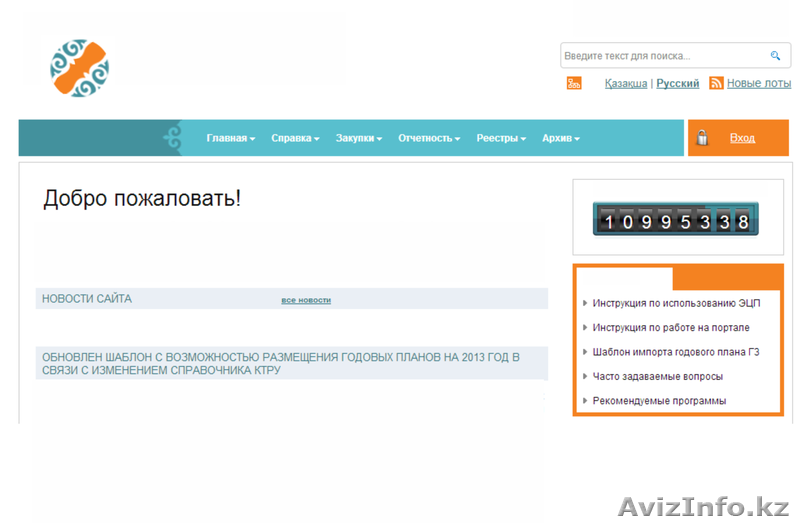Click the Вход login link
The height and width of the screenshot is (523, 800).
742,138
